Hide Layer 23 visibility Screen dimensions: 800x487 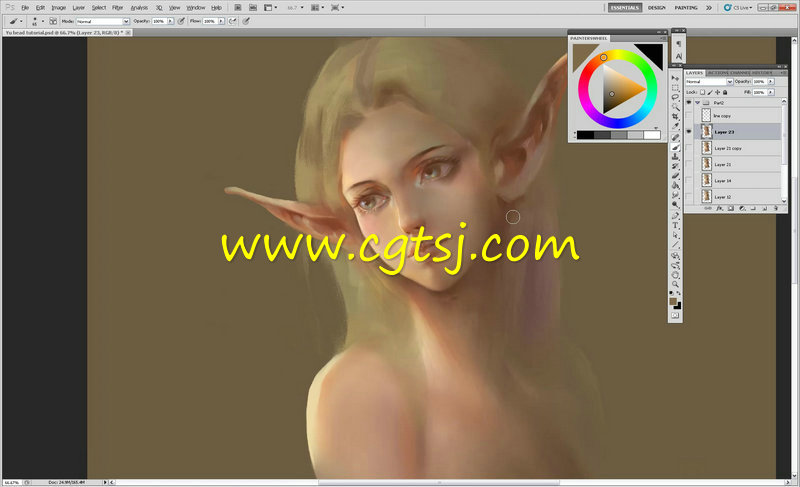(689, 132)
